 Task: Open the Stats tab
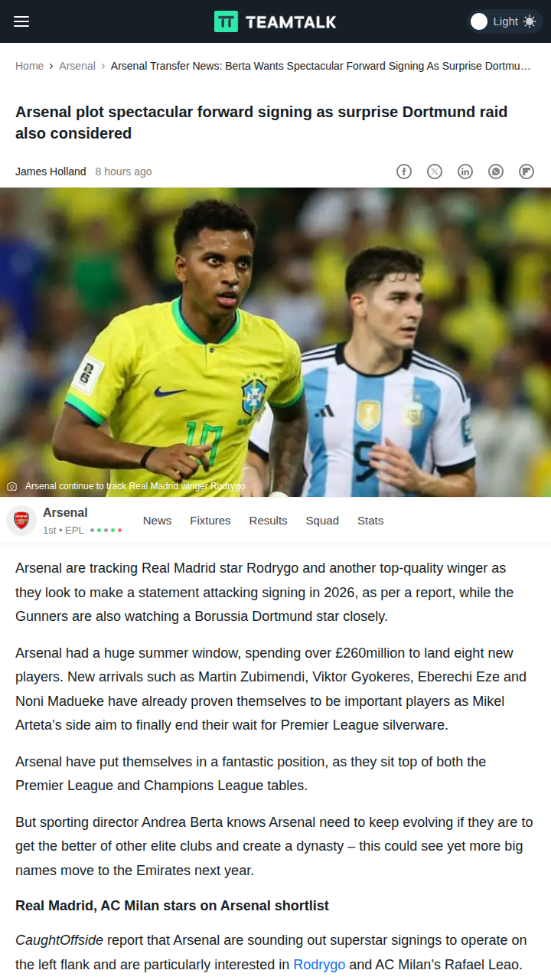tap(370, 521)
